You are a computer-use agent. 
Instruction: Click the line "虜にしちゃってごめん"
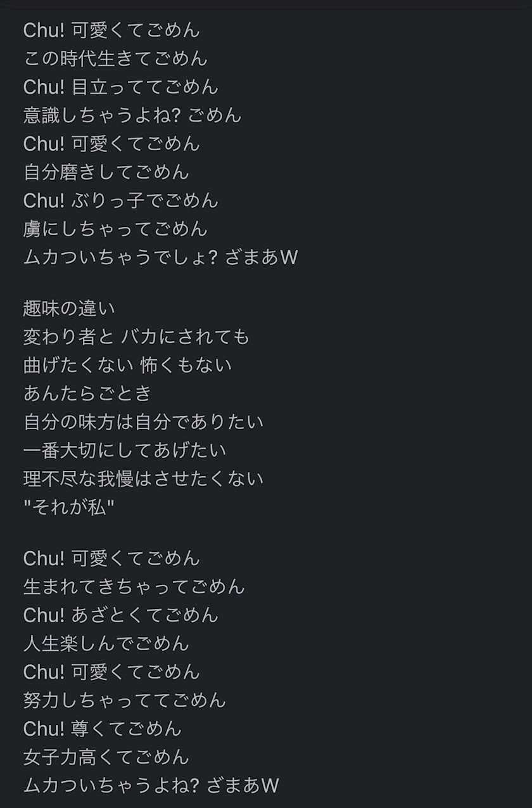115,229
